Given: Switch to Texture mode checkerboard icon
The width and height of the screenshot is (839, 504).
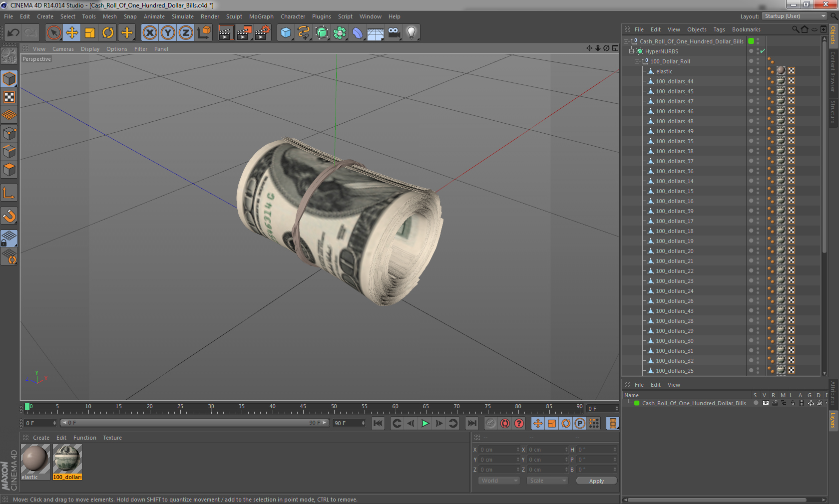Looking at the screenshot, I should tap(9, 97).
